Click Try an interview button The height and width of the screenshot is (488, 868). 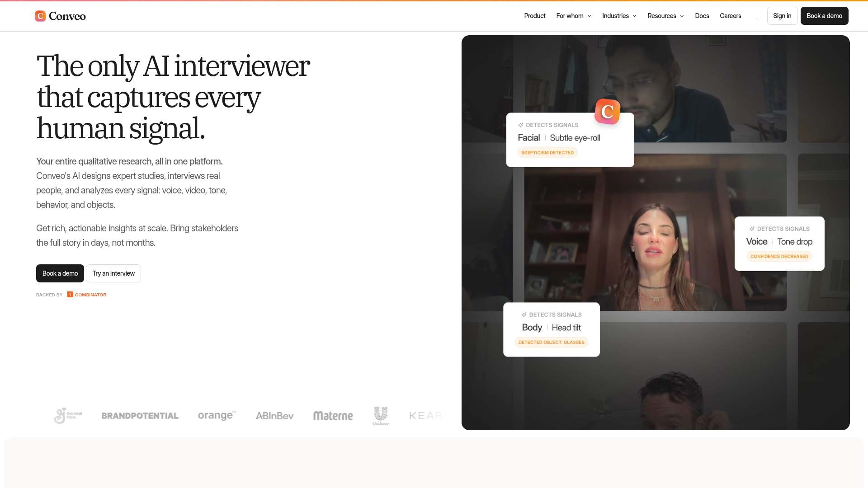113,273
